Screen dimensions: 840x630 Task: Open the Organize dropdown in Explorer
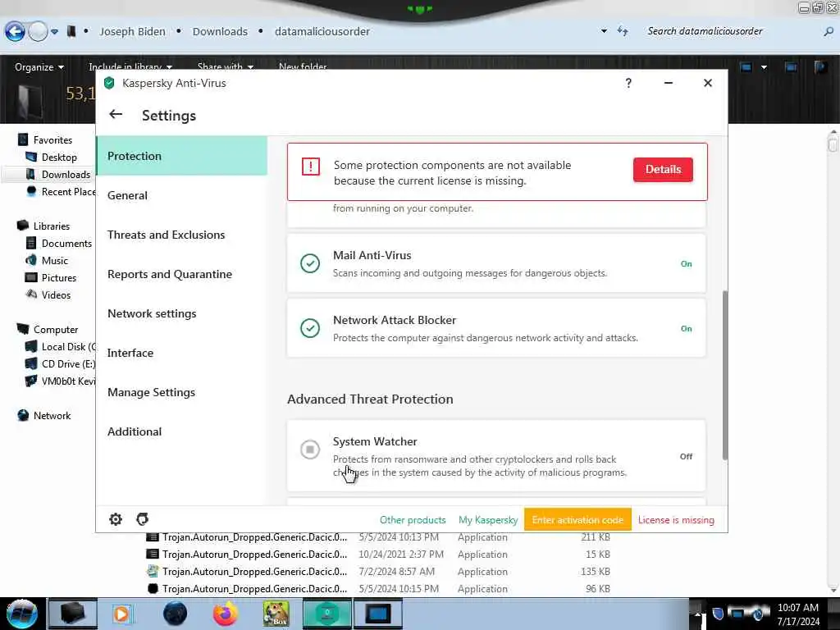pyautogui.click(x=39, y=67)
